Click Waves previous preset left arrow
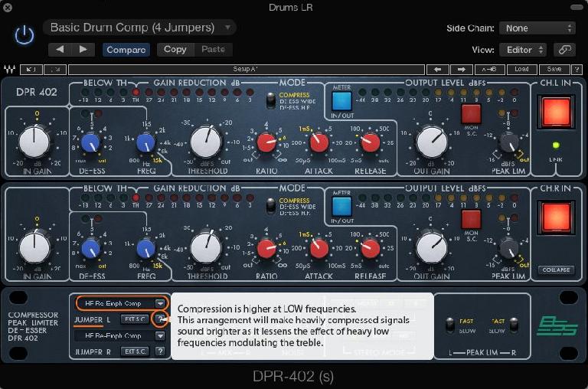 click(438, 70)
